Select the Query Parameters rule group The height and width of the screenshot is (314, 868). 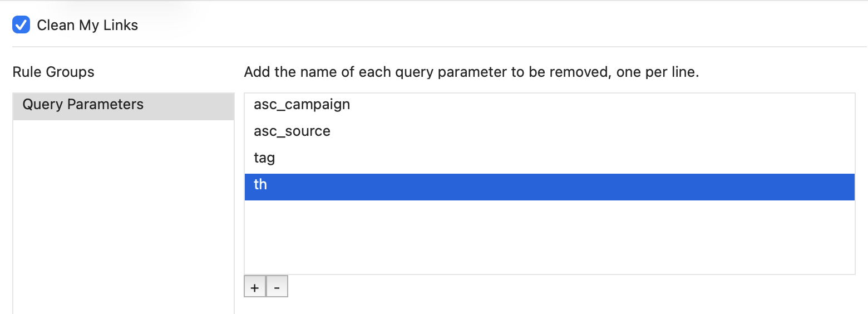[123, 105]
